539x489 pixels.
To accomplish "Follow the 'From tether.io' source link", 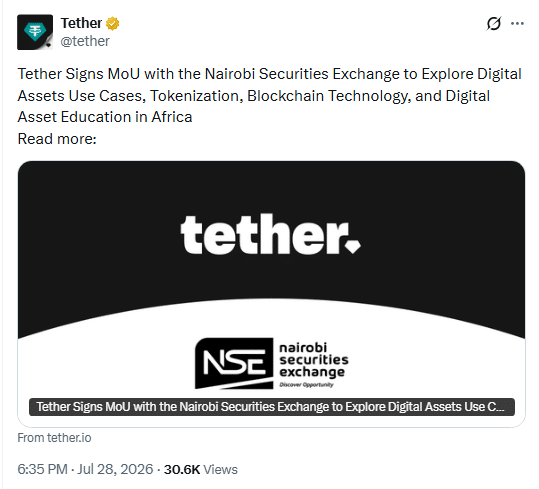I will [x=54, y=438].
